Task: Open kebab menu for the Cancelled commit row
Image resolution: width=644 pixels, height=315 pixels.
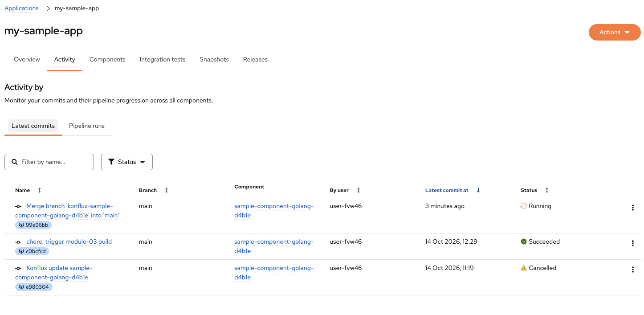Action: (632, 270)
